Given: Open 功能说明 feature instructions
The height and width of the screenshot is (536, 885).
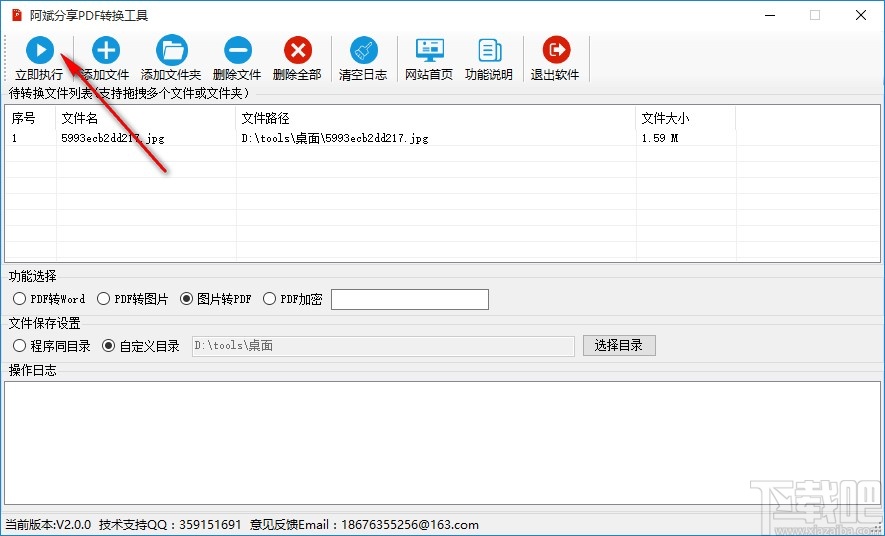Looking at the screenshot, I should pos(489,59).
